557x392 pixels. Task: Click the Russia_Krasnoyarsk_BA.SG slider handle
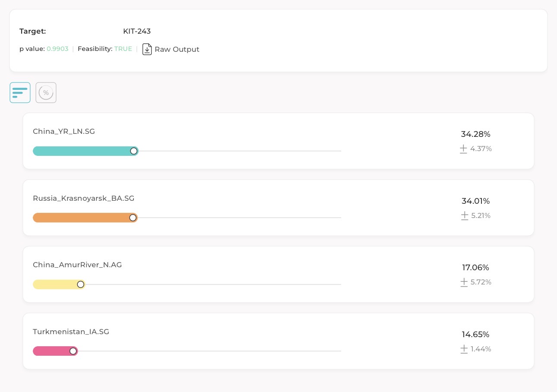[133, 218]
